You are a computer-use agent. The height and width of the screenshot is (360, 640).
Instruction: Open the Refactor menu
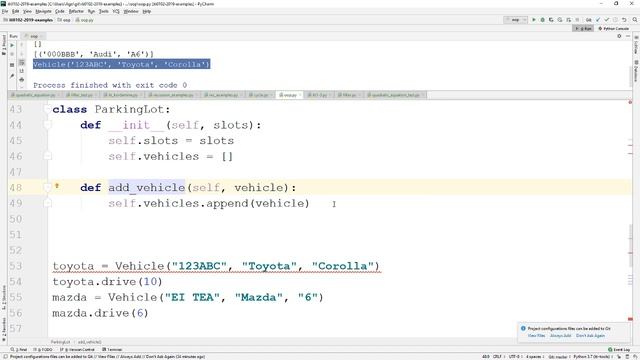pos(76,11)
